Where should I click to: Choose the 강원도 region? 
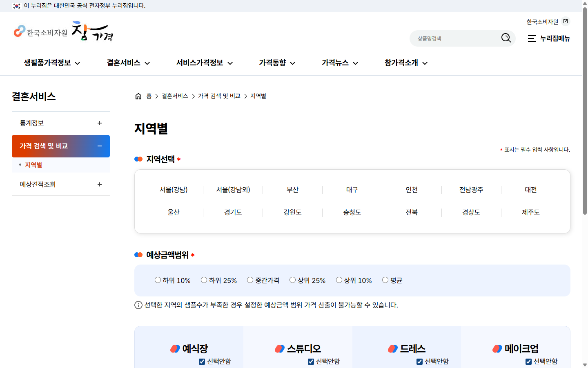[292, 212]
